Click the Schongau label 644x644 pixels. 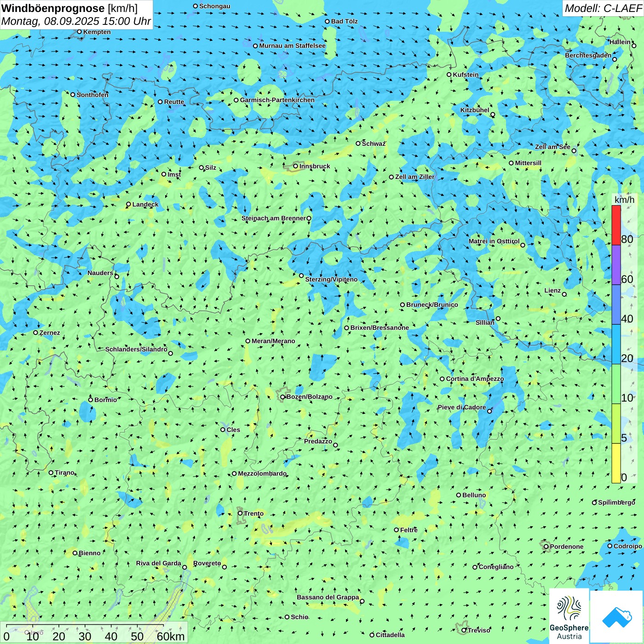[215, 6]
